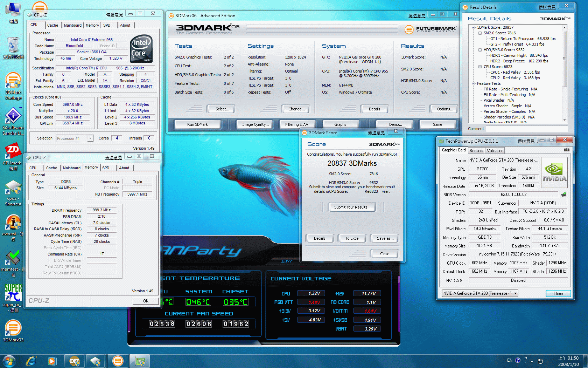This screenshot has width=588, height=368.
Task: Click the Filtering & AA... button
Action: tap(298, 124)
